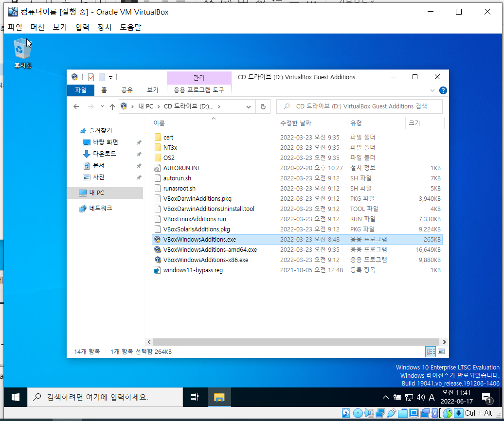Open VirtualBox 머신 menu
The image size is (504, 421).
click(37, 27)
